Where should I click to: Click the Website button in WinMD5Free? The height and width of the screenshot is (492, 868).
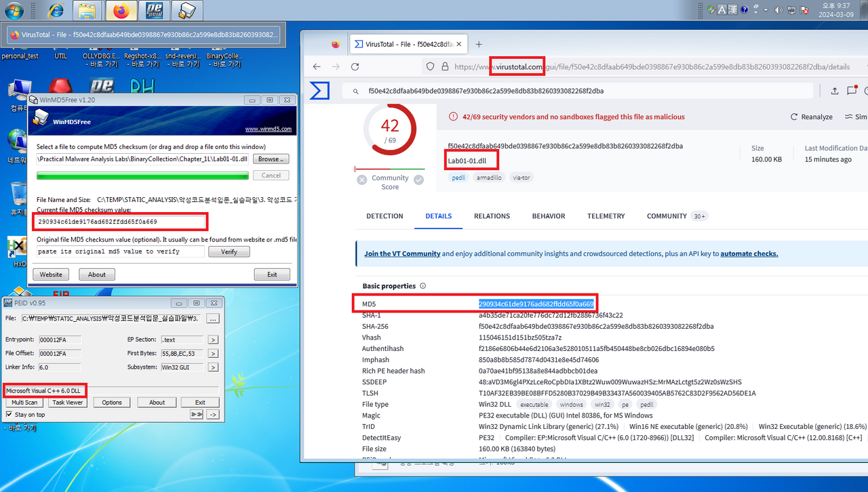(51, 274)
